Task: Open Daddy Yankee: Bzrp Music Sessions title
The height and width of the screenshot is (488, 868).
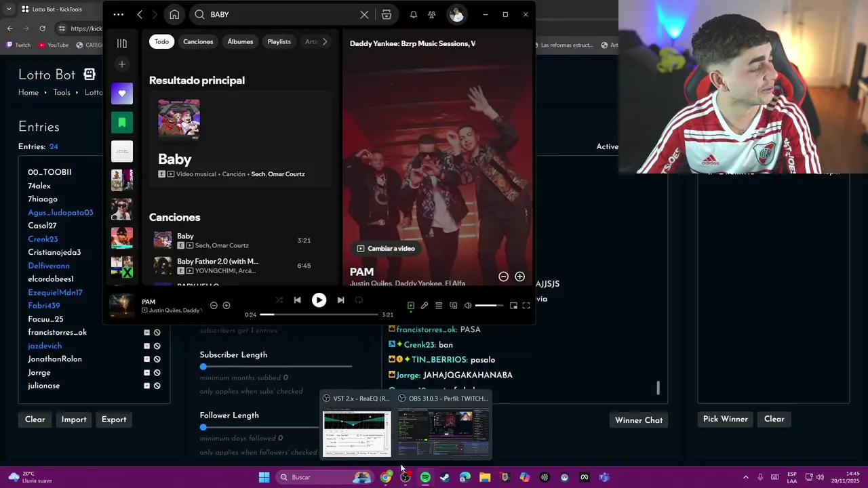Action: coord(412,43)
